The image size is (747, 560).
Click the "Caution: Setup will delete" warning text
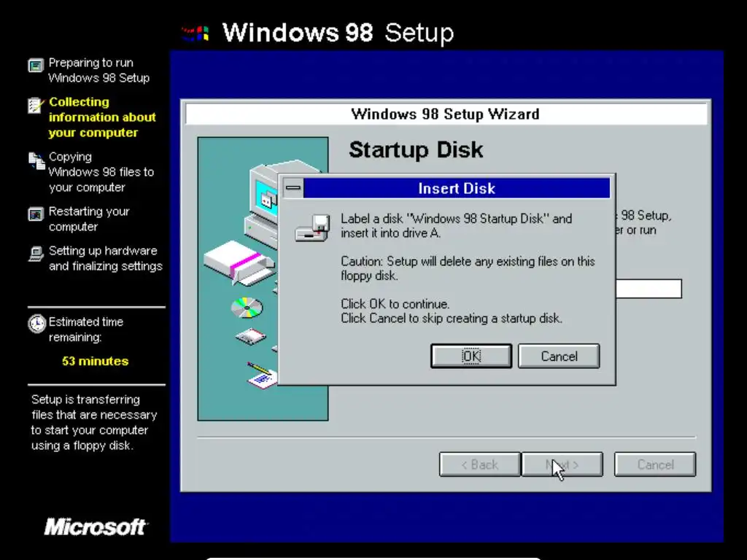coord(468,268)
